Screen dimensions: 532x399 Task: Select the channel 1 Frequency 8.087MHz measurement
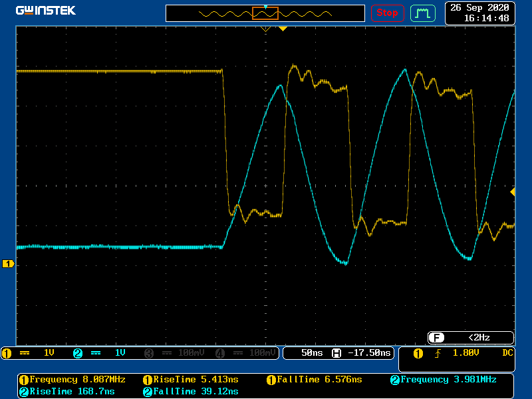(x=73, y=380)
